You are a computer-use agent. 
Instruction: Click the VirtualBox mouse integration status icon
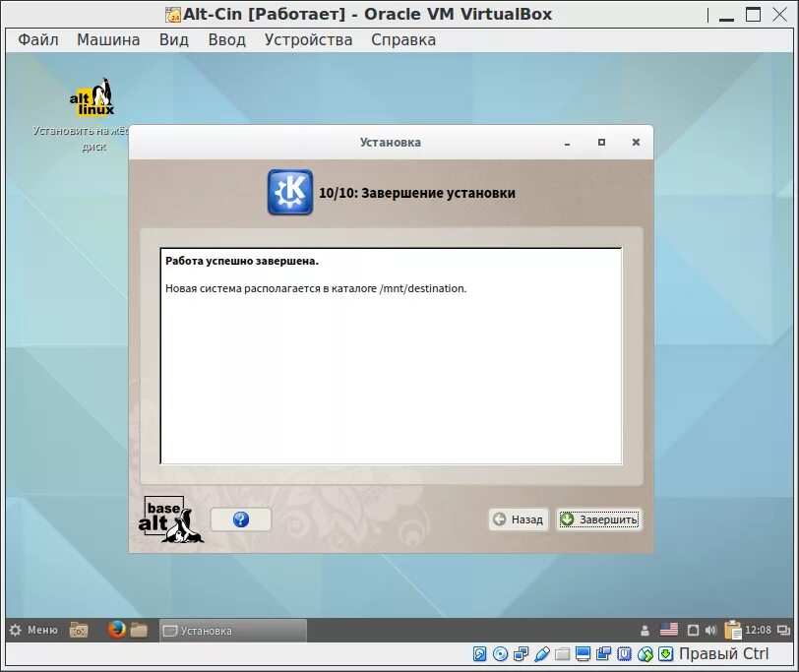click(645, 654)
